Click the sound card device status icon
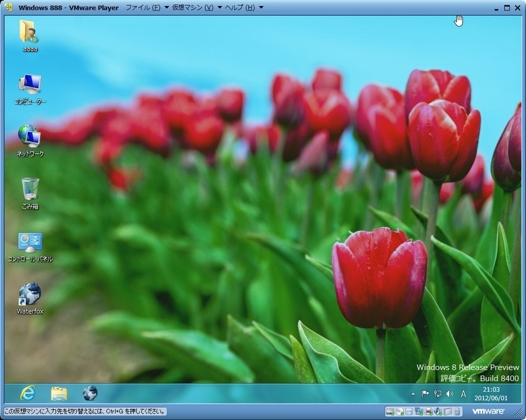Image resolution: width=526 pixels, height=420 pixels. [x=438, y=411]
